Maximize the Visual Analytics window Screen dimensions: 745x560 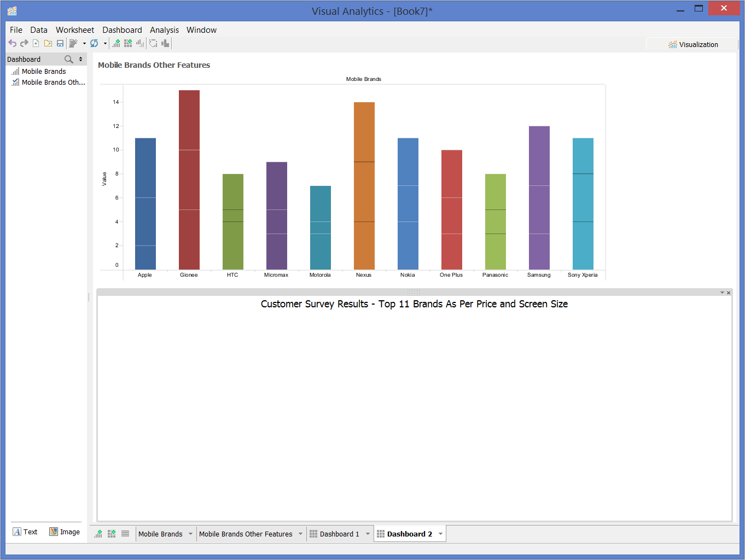click(699, 8)
